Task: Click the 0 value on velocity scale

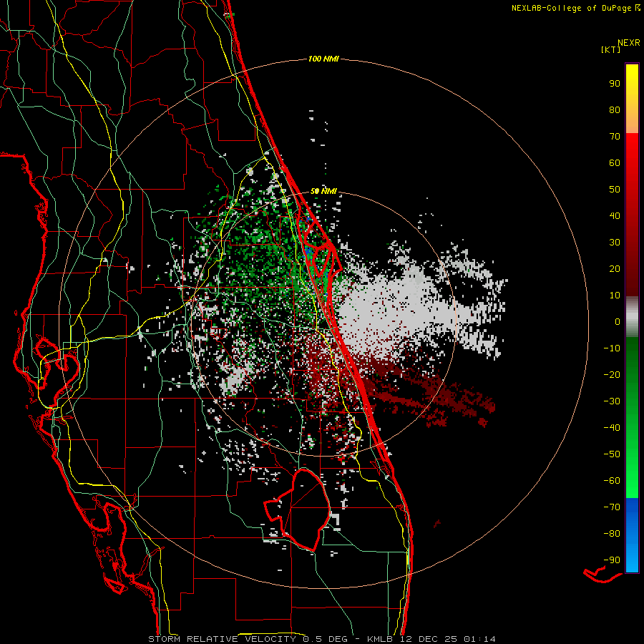Action: (618, 321)
